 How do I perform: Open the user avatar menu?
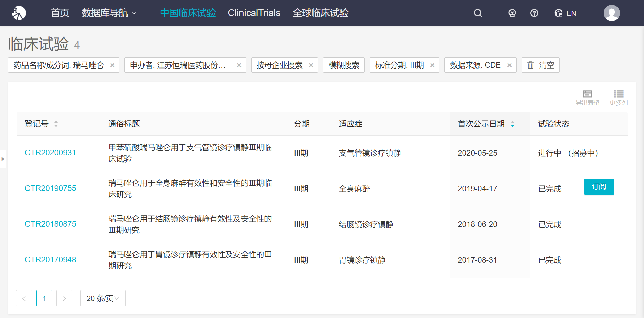click(x=612, y=13)
